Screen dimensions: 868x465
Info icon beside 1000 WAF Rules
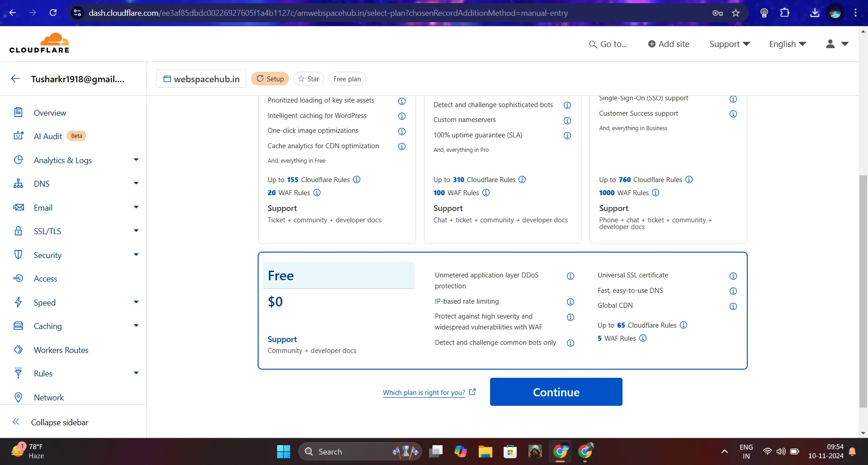656,193
